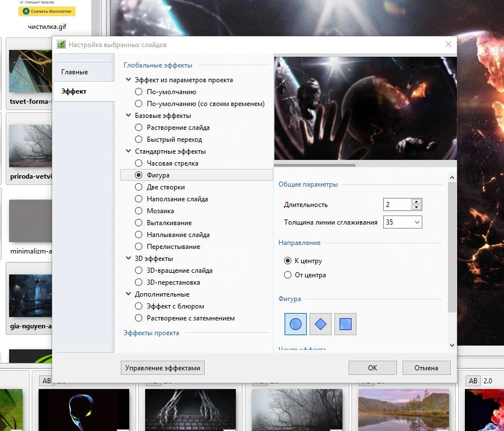Image resolution: width=504 pixels, height=431 pixels.
Task: Choose Выталкивание effect
Action: (x=138, y=222)
